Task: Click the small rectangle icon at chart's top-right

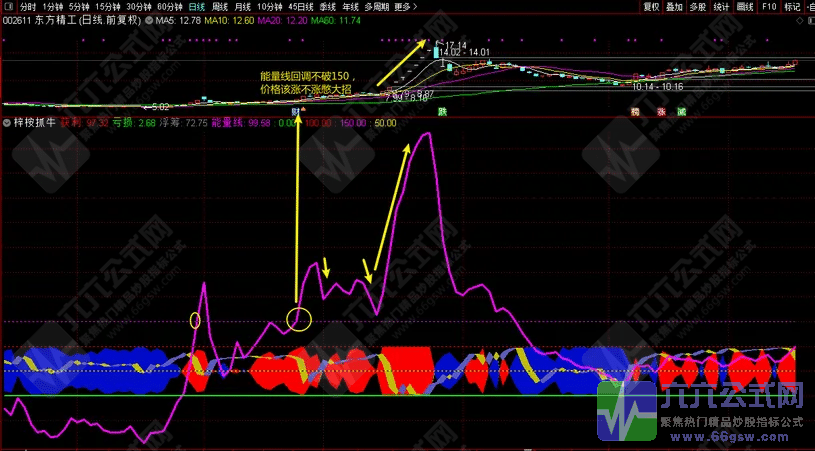Action: pos(810,21)
